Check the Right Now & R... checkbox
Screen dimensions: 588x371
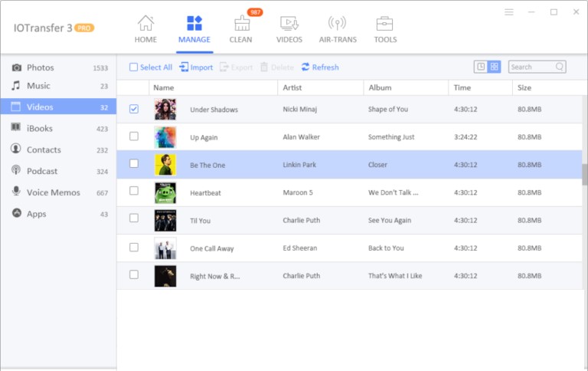coord(134,275)
